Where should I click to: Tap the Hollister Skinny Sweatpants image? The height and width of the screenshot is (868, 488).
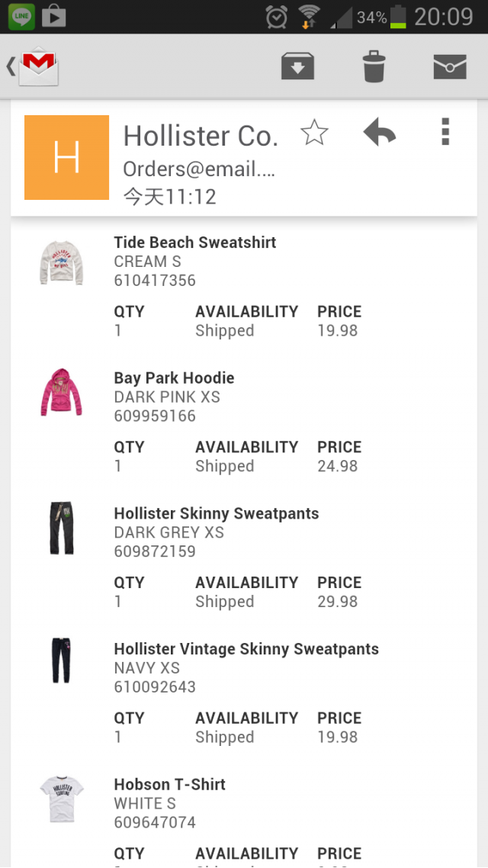click(x=61, y=528)
